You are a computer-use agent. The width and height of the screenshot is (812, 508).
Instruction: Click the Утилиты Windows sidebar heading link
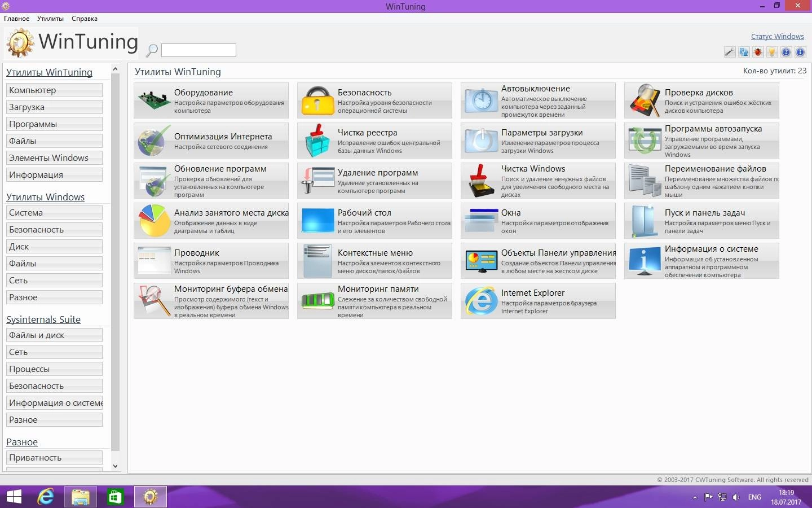pos(45,197)
